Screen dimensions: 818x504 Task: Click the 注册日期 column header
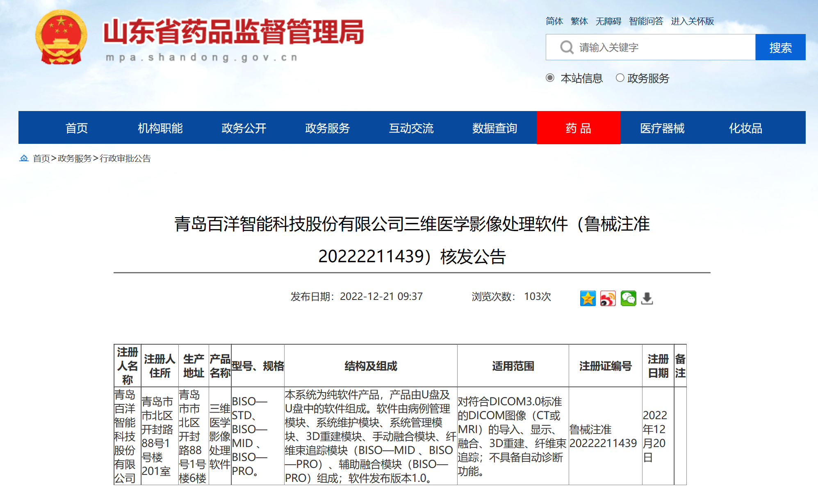(658, 366)
